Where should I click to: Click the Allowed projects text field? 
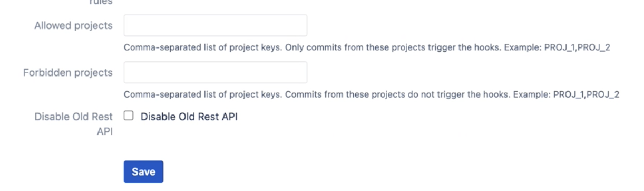click(x=215, y=25)
